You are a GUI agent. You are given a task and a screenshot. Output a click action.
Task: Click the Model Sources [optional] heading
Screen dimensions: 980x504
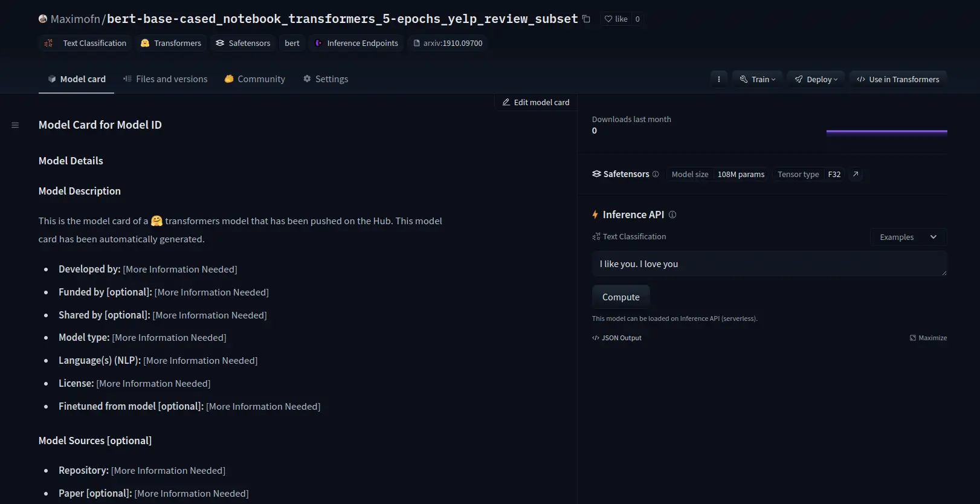point(95,441)
